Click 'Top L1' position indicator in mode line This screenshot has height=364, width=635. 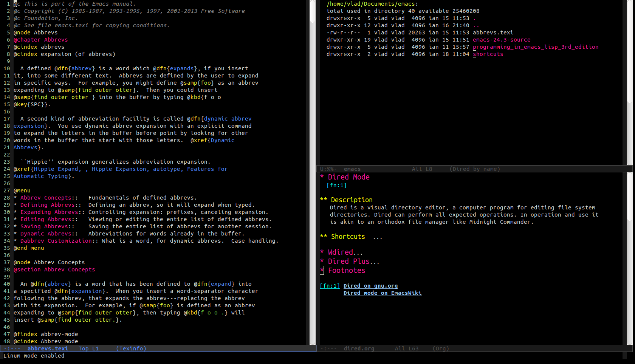coord(88,349)
